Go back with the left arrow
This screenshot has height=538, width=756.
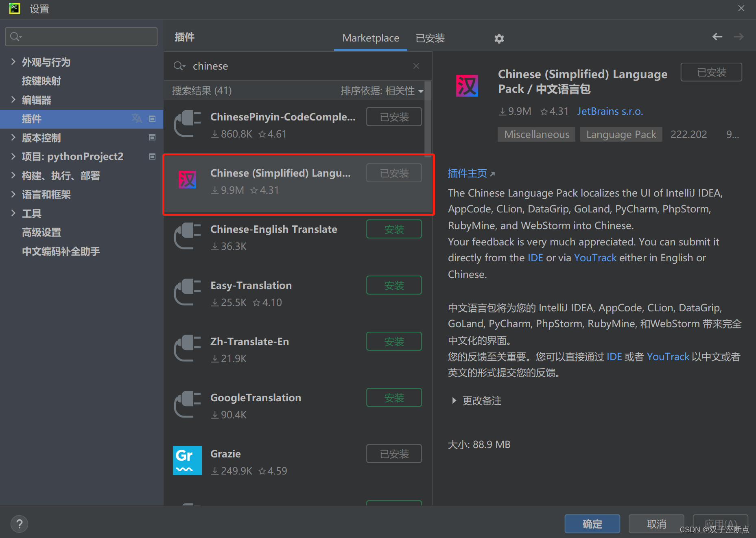click(717, 37)
